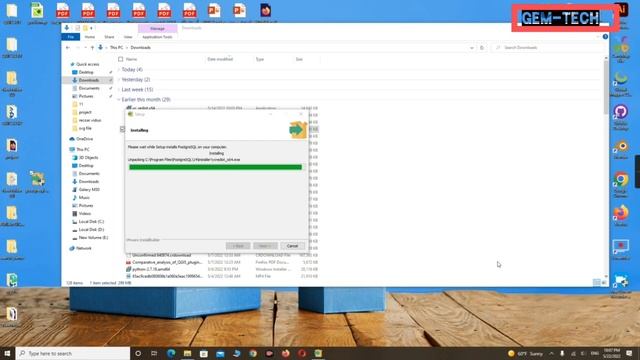The width and height of the screenshot is (640, 360).
Task: Click the first PDF file on desktop top row
Action: click(x=63, y=11)
